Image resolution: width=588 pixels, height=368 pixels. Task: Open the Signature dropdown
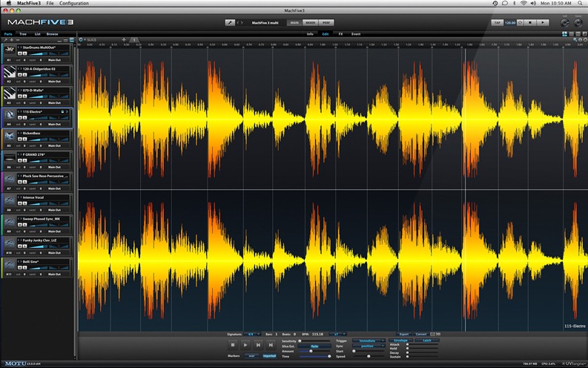click(252, 334)
